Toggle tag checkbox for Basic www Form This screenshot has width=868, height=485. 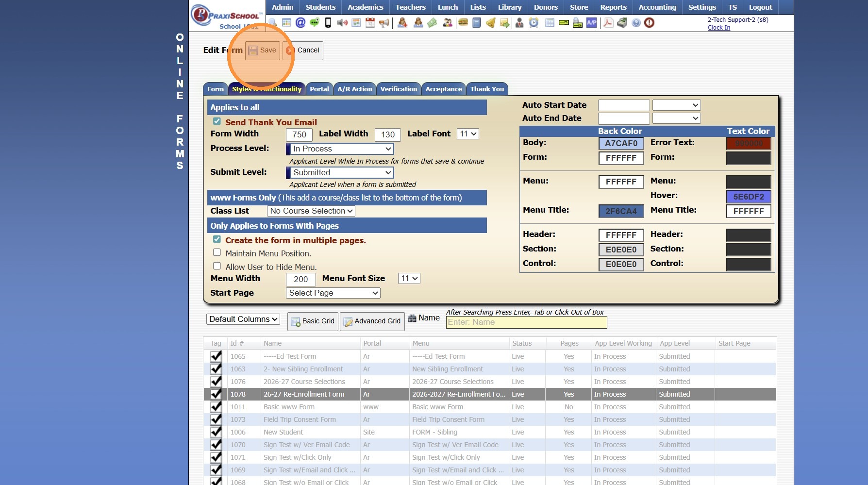pos(216,407)
